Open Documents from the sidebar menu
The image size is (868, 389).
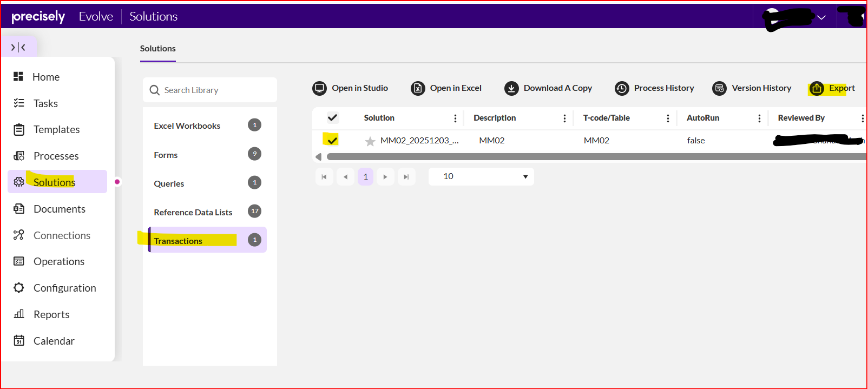click(x=60, y=209)
